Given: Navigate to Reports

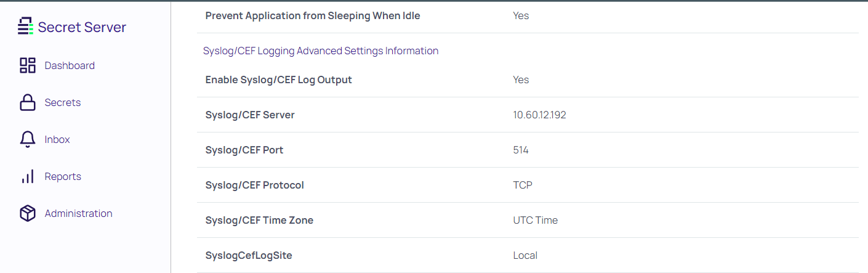Looking at the screenshot, I should 63,176.
